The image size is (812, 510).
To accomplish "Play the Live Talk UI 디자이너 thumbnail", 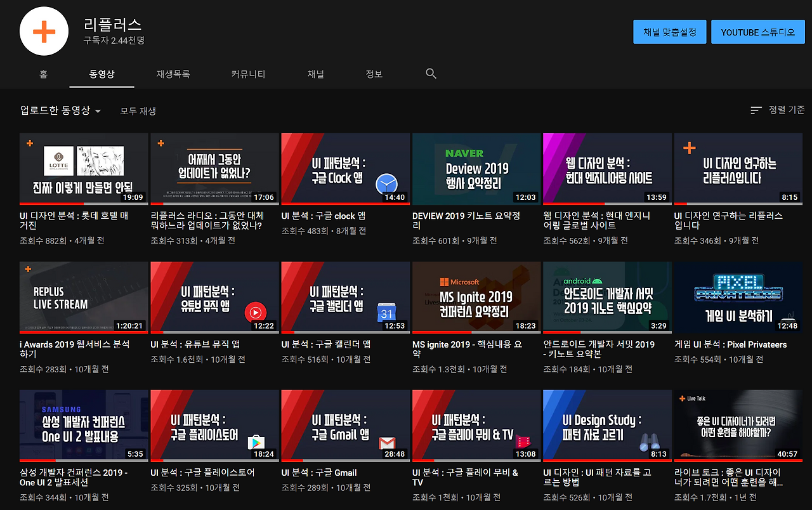I will [738, 426].
